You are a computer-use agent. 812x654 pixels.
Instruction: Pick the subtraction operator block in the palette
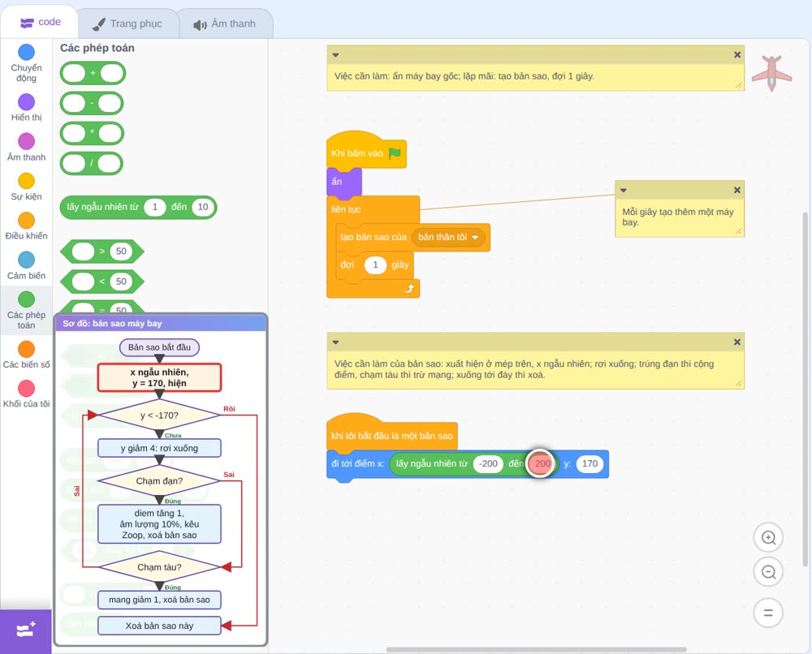point(92,103)
